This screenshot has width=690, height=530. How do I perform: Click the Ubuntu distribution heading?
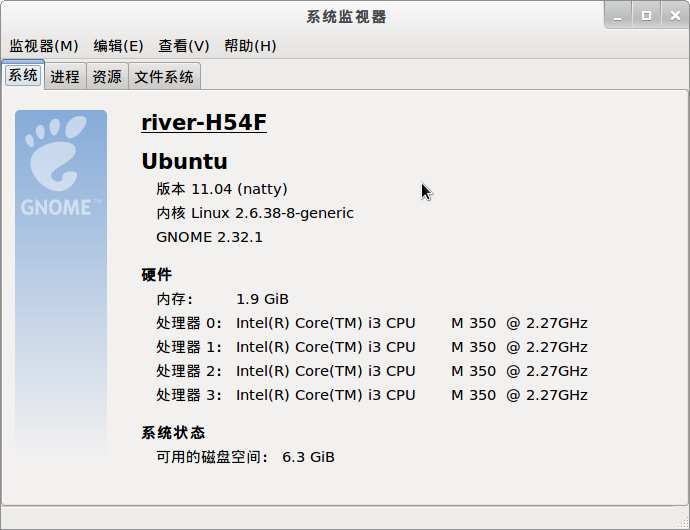point(184,161)
